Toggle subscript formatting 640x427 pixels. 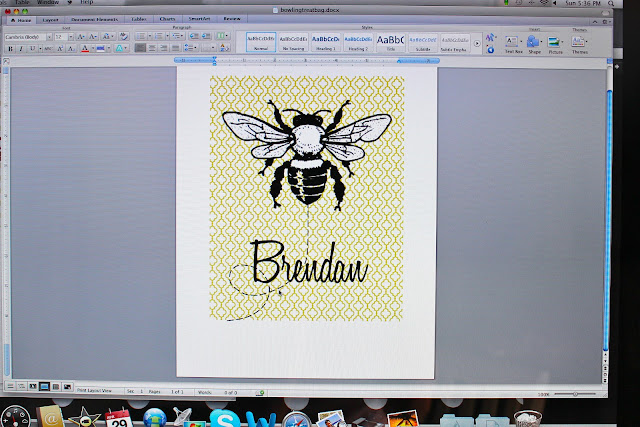(x=71, y=49)
